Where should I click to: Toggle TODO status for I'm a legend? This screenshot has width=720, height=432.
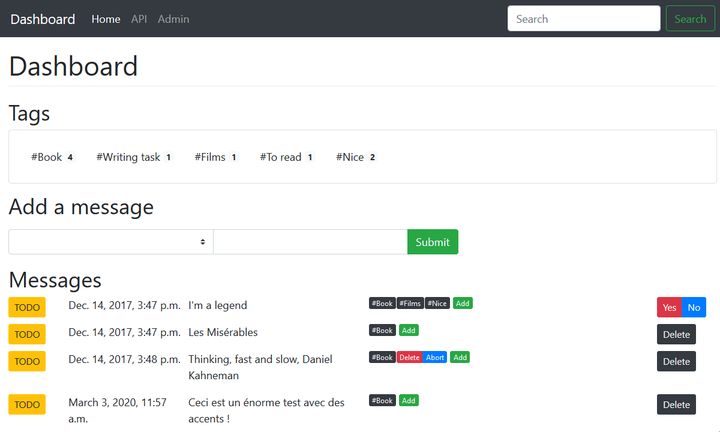pos(27,307)
